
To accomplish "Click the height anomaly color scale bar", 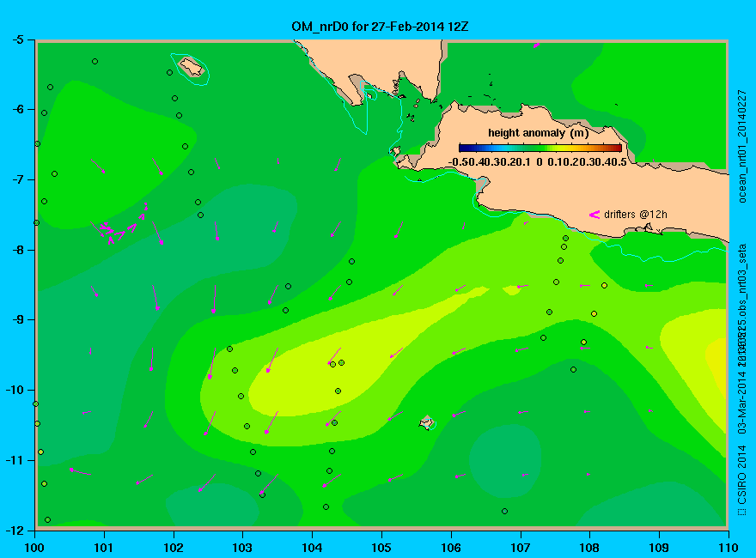I will click(x=540, y=148).
